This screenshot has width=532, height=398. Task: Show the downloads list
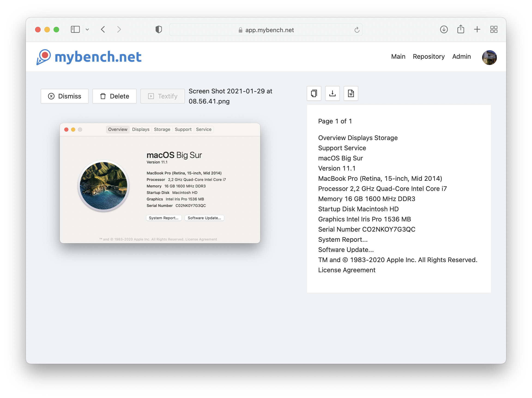(444, 29)
